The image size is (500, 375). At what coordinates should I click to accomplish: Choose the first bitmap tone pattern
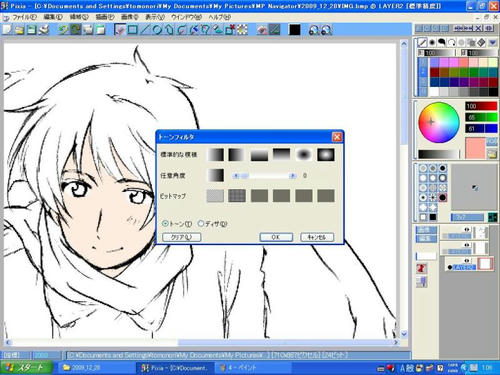pos(215,196)
